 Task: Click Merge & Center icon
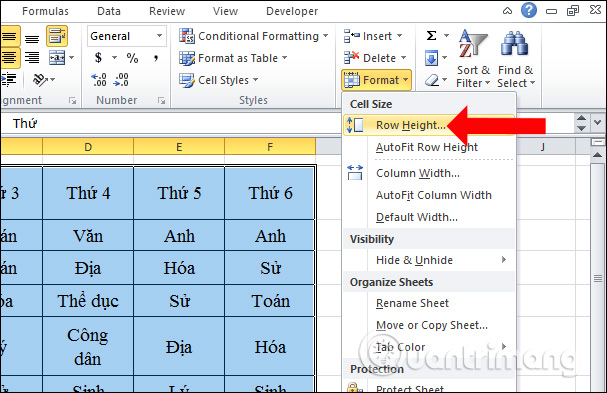57,58
